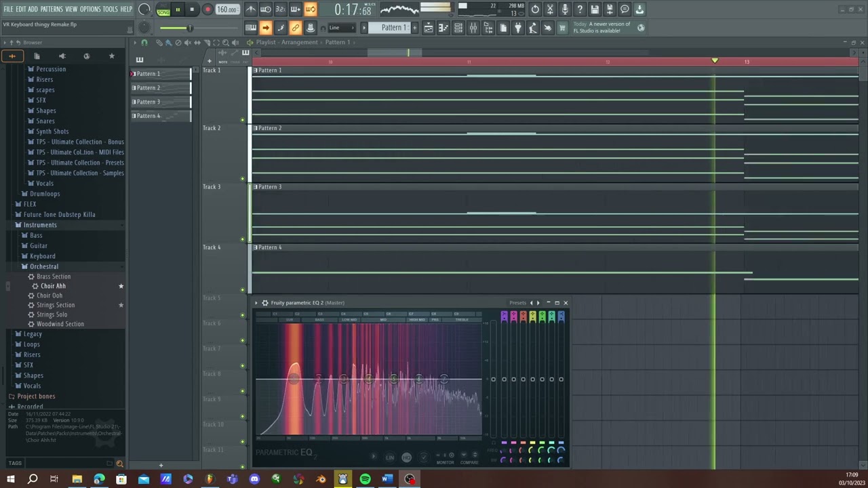
Task: Expand the Drumloops folder
Action: pos(45,194)
